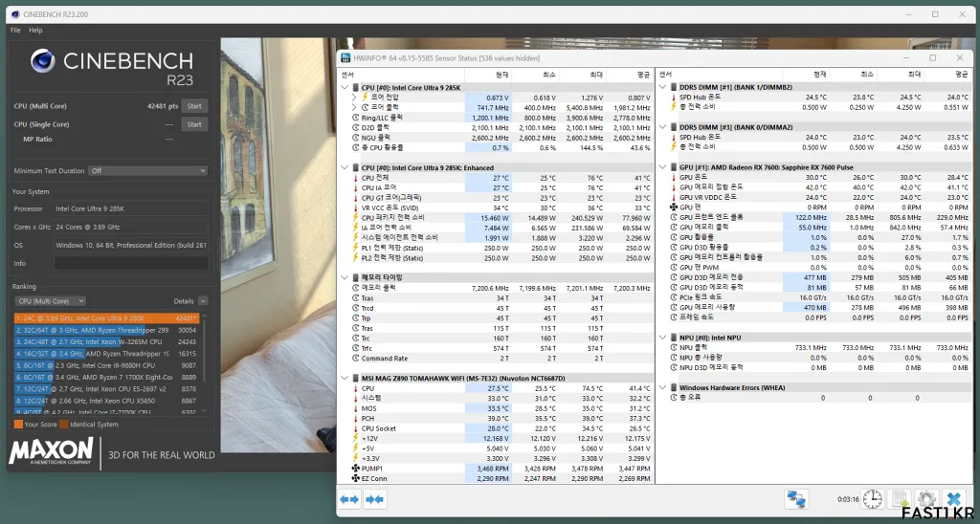Select the Intel Core i9-9880H ranking entry
980x524 pixels.
pos(106,365)
